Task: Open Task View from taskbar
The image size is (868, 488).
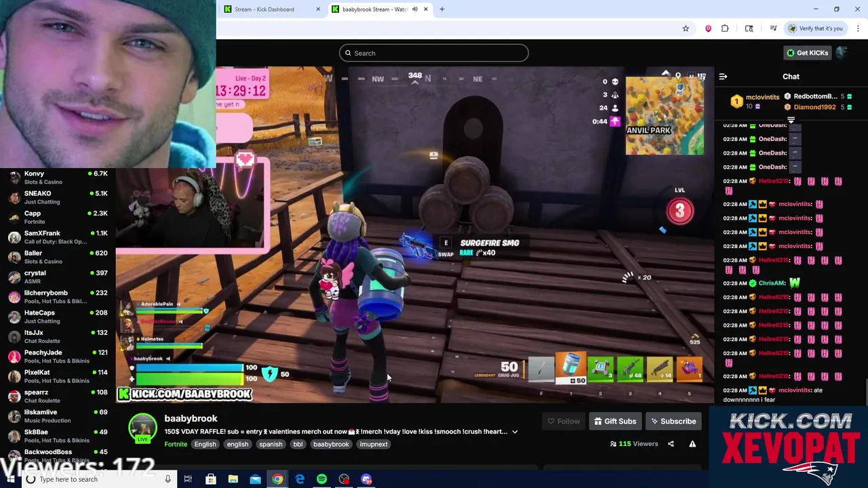Action: pos(188,479)
